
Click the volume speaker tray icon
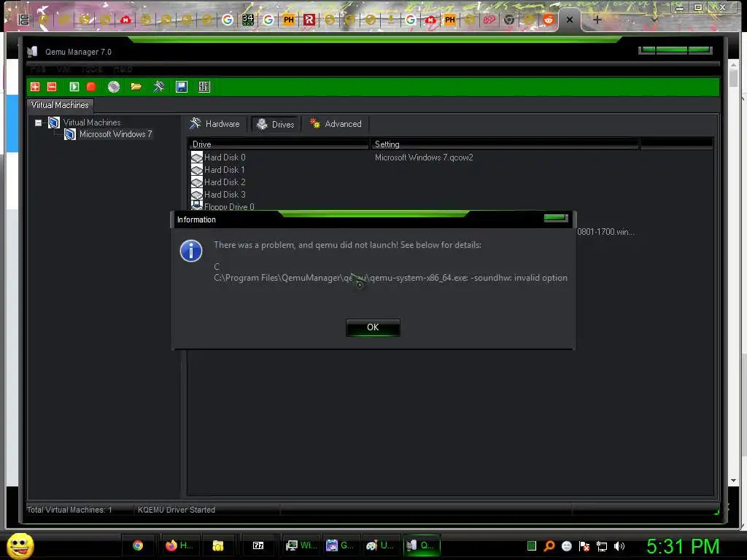(x=619, y=546)
